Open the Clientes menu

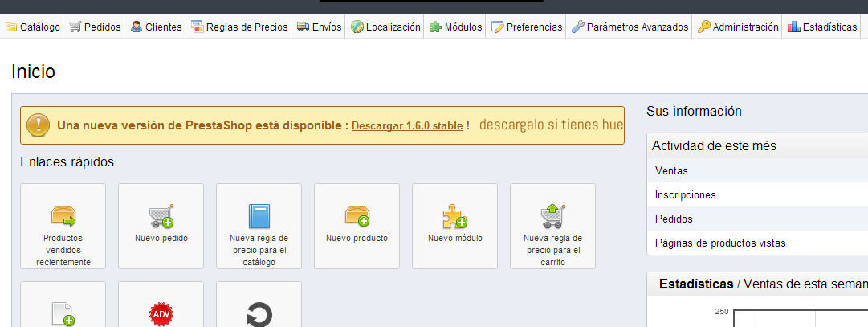[155, 27]
